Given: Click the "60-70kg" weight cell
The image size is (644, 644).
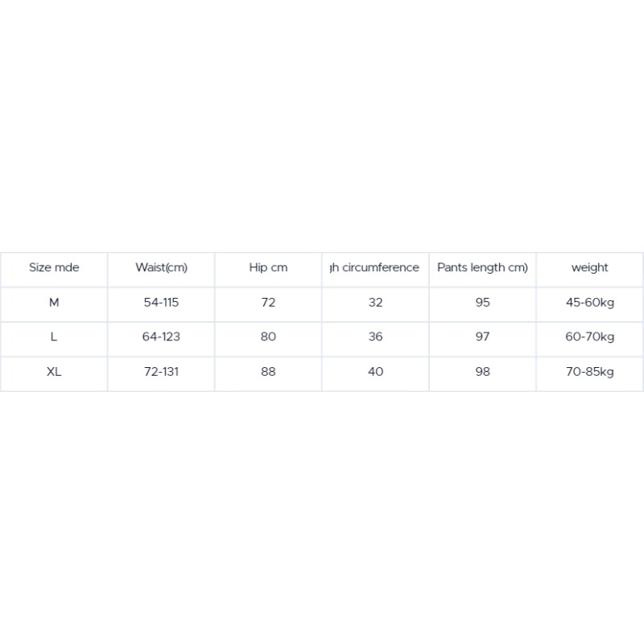Looking at the screenshot, I should coord(590,337).
